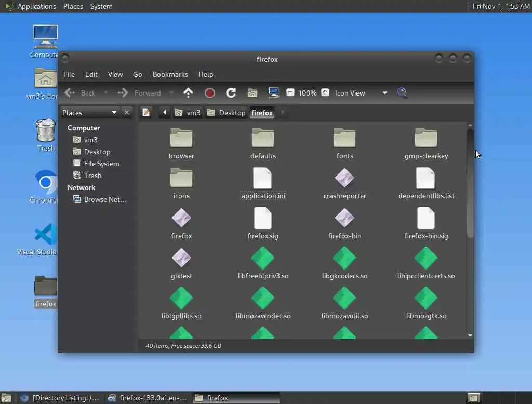Open System menu in top panel
532x404 pixels.
[101, 6]
